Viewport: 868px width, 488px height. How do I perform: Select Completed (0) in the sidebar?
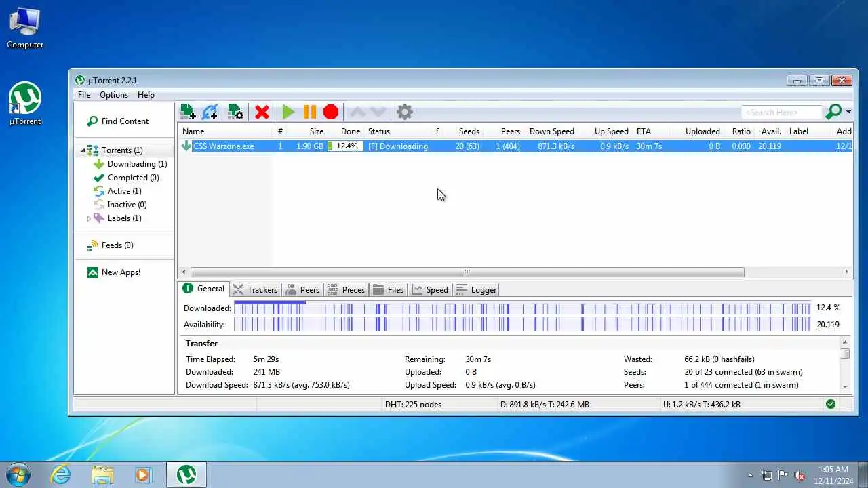pos(133,178)
